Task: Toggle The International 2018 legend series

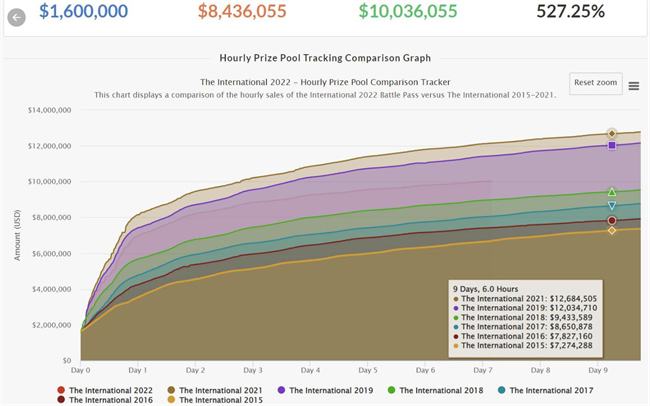Action: pyautogui.click(x=436, y=390)
